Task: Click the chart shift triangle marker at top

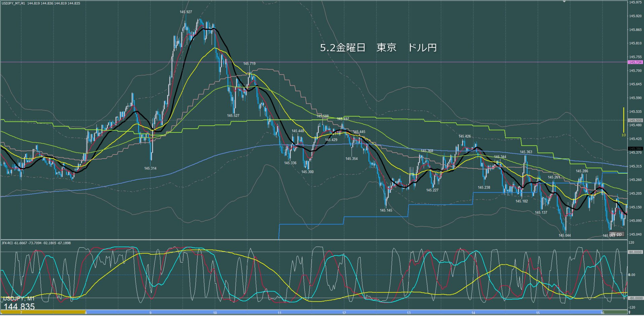Action: (x=565, y=2)
